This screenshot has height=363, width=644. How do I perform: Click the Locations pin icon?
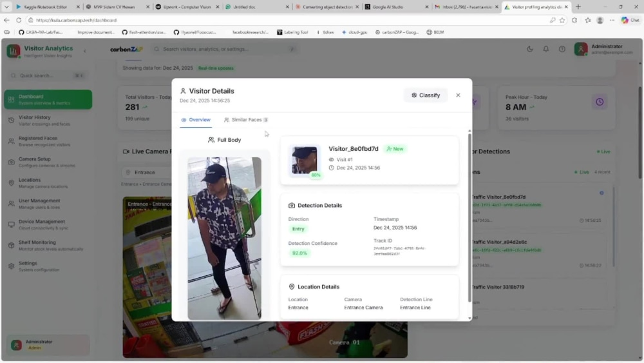pos(11,183)
